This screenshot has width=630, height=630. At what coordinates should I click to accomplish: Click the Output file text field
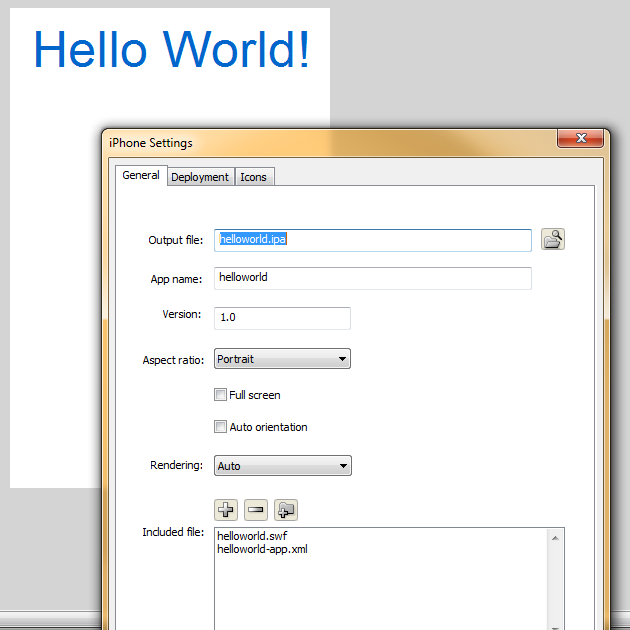[372, 240]
